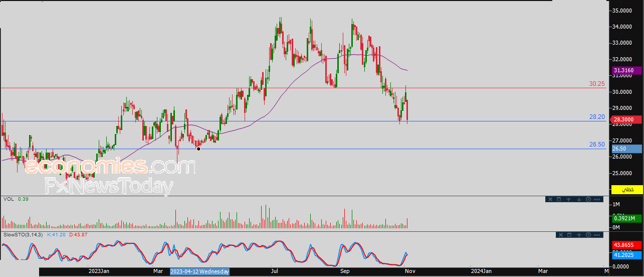
Task: Select the 0.39 volume value
Action: click(x=23, y=199)
